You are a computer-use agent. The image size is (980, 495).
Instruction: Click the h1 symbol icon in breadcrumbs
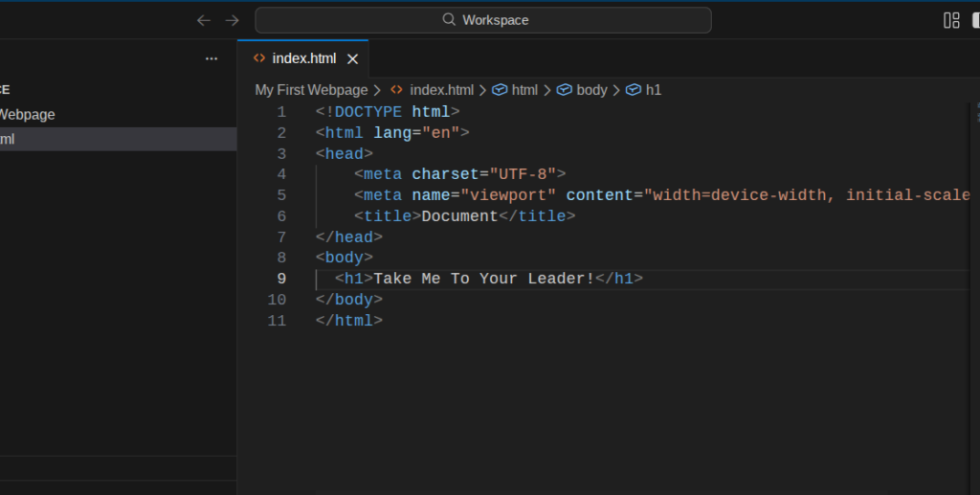pyautogui.click(x=633, y=90)
